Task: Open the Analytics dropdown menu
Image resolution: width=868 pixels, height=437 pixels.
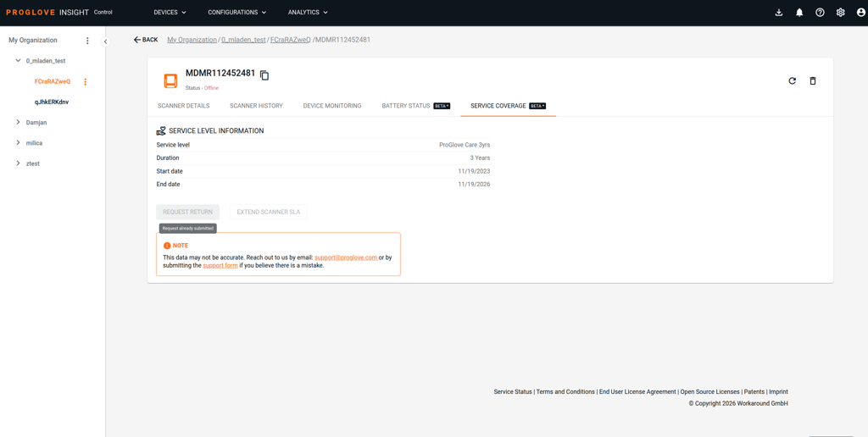Action: [308, 12]
